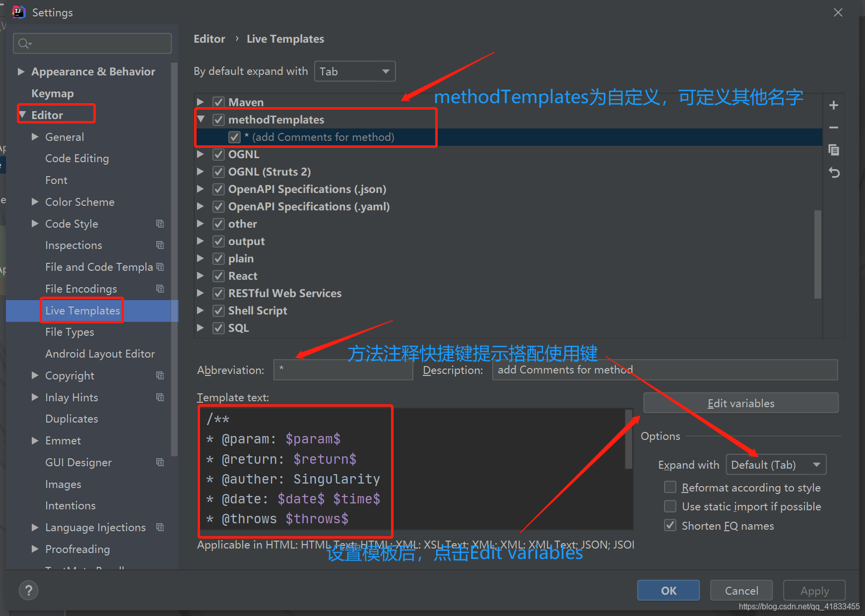This screenshot has height=616, width=865.
Task: Select Live Templates in settings sidebar
Action: coord(82,310)
